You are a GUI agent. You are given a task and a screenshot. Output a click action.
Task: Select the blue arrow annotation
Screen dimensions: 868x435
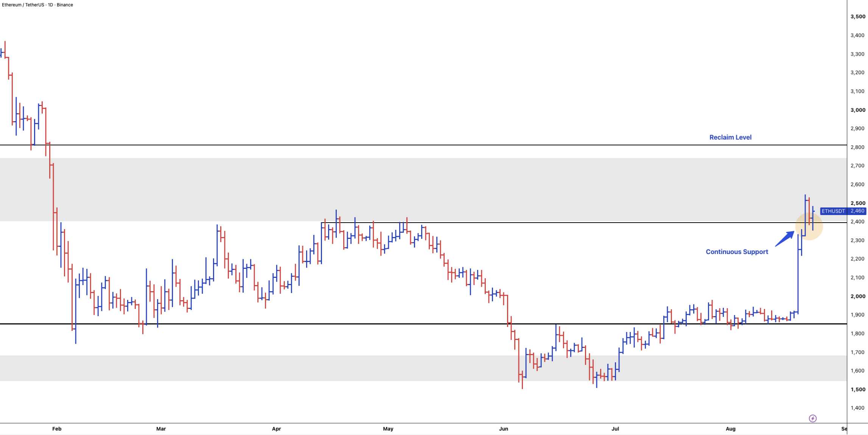coord(785,239)
